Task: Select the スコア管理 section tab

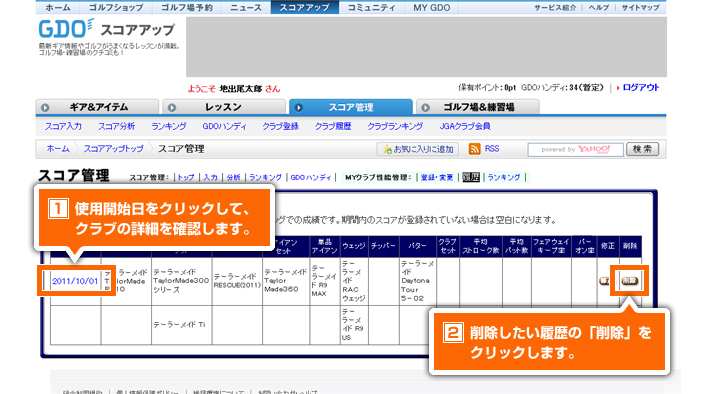Action: pyautogui.click(x=351, y=107)
